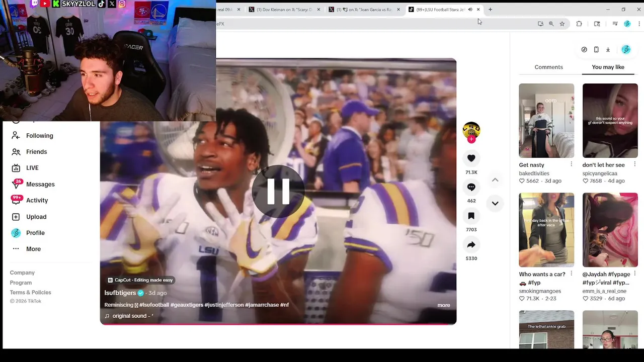Image resolution: width=644 pixels, height=362 pixels.
Task: Go to the next video with the down arrow
Action: 495,203
